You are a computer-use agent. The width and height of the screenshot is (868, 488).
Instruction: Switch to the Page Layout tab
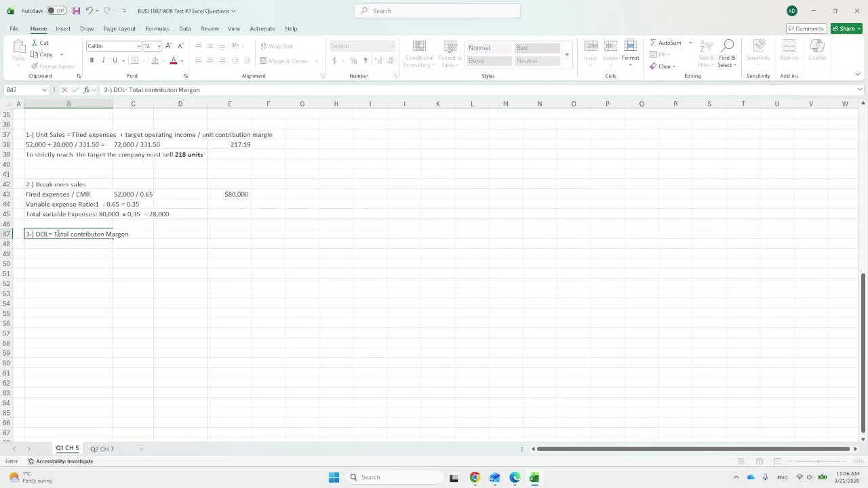(x=119, y=28)
